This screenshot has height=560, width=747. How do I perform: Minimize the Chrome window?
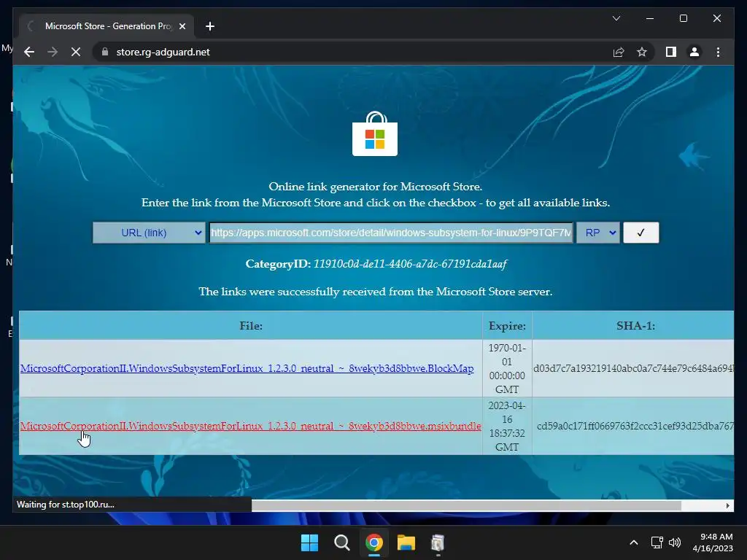[x=650, y=18]
